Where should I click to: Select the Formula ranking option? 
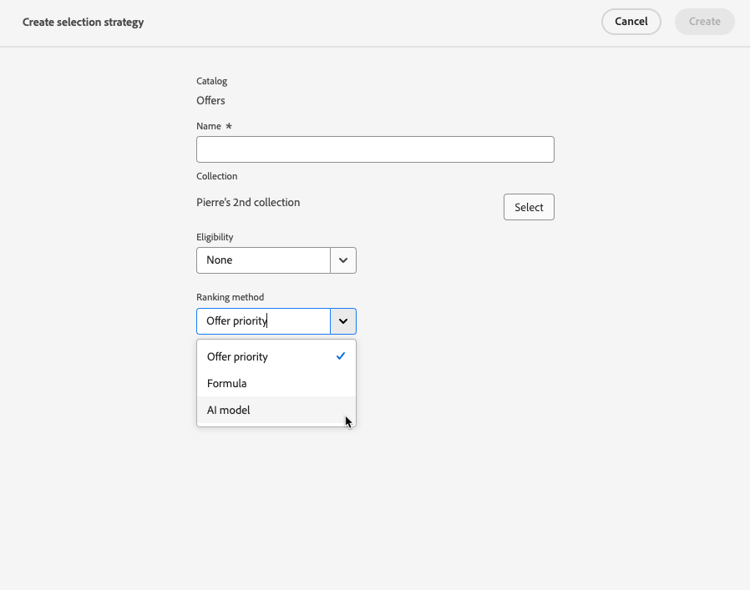point(227,383)
